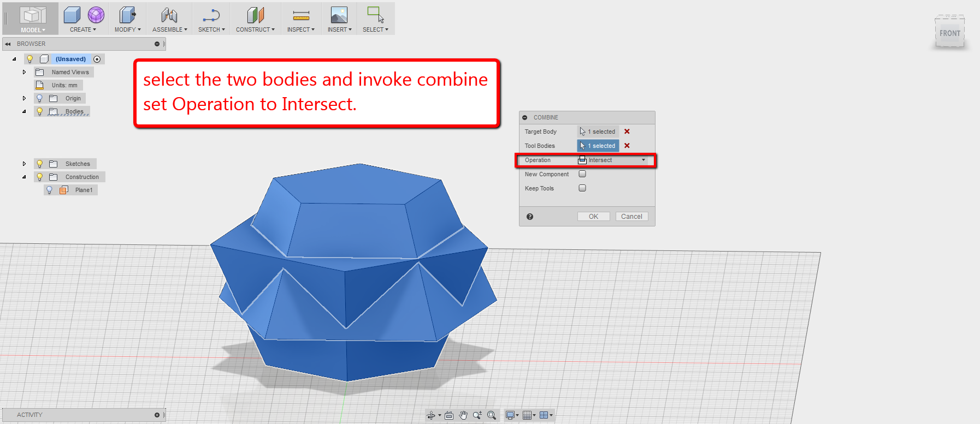Image resolution: width=980 pixels, height=424 pixels.
Task: Open the CONSTRUCT menu
Action: point(255,29)
